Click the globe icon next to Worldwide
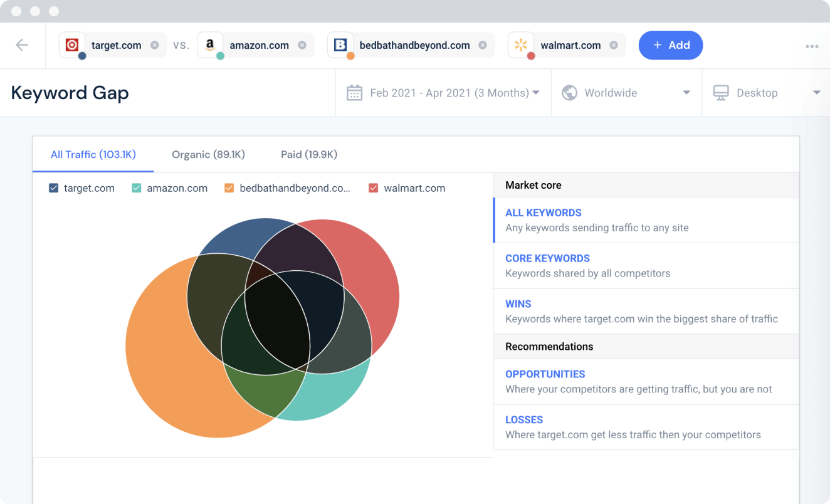Image resolution: width=830 pixels, height=504 pixels. coord(569,93)
